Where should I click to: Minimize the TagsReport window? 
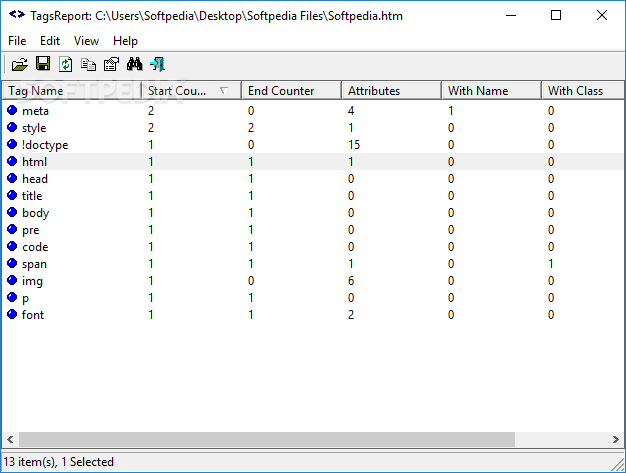click(x=511, y=16)
